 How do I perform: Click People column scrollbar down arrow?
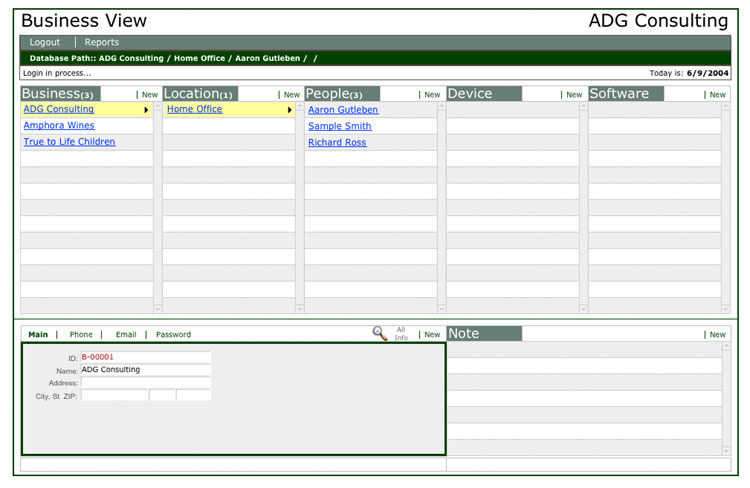441,309
